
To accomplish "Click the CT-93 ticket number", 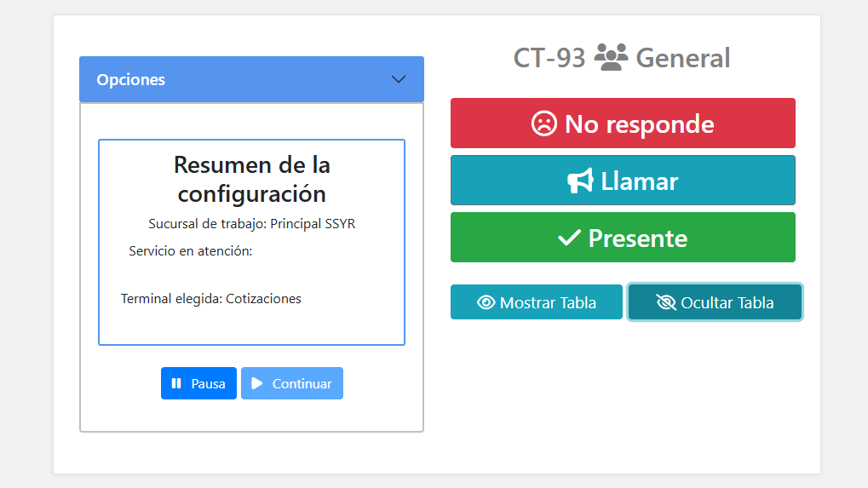I will pyautogui.click(x=549, y=58).
